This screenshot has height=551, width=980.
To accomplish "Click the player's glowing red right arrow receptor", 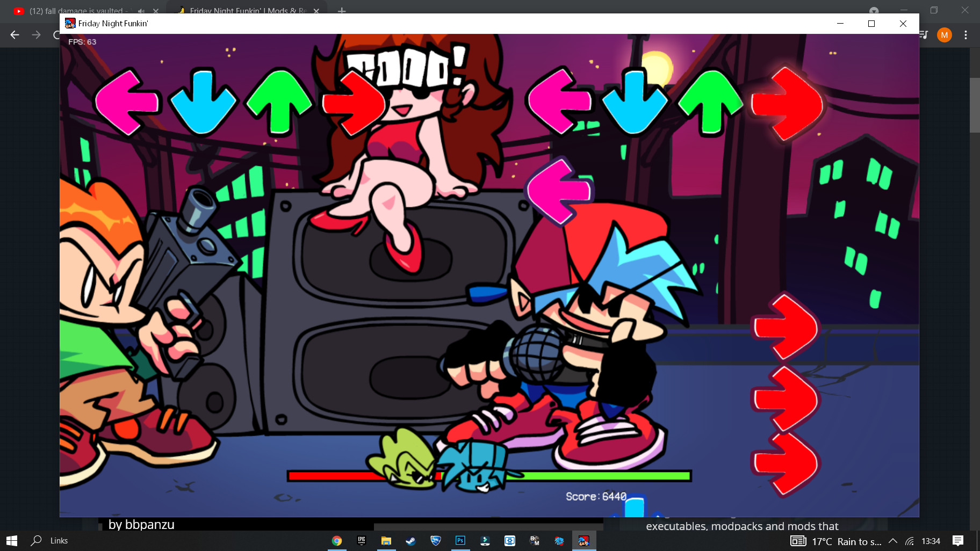I will tap(787, 103).
